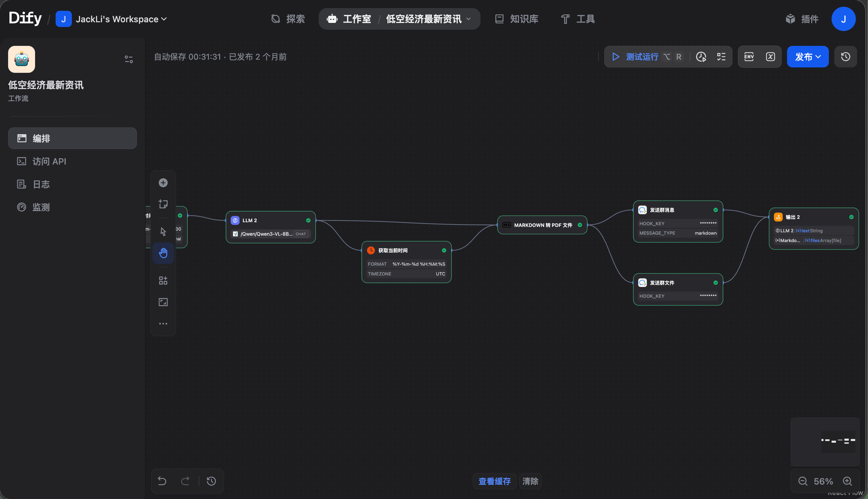
Task: Go to the 知识库 knowledge tab
Action: [517, 19]
